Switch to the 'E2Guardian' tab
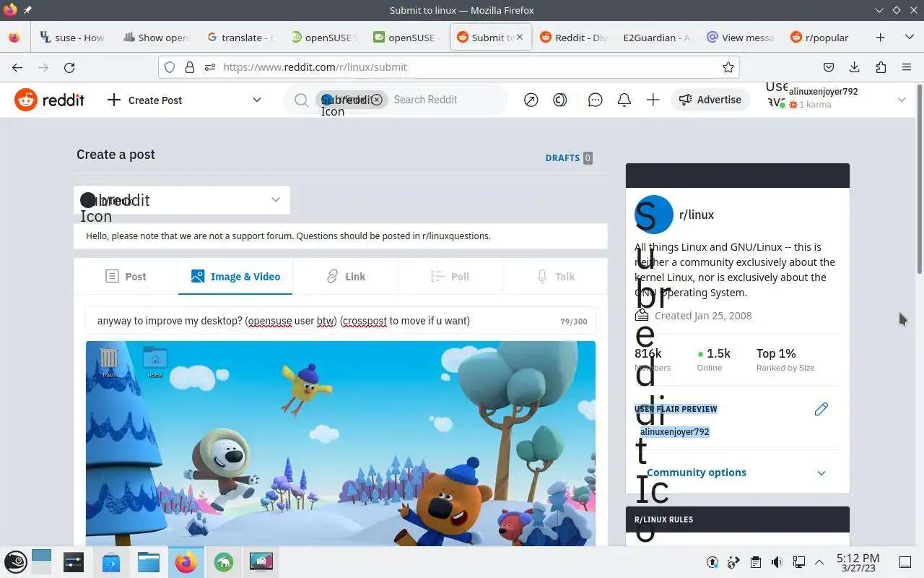 coord(657,38)
